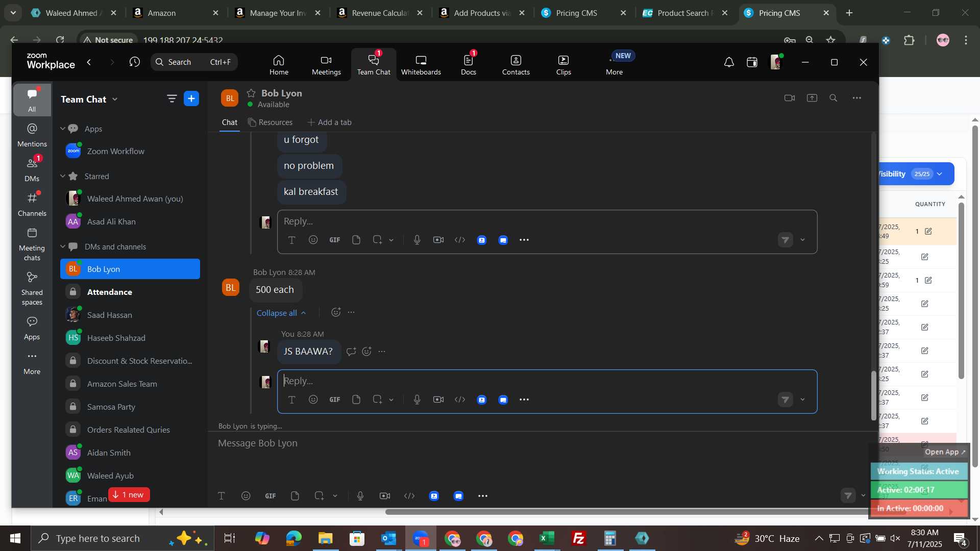
Task: Jump to the 1 new message indicator
Action: pos(129,494)
